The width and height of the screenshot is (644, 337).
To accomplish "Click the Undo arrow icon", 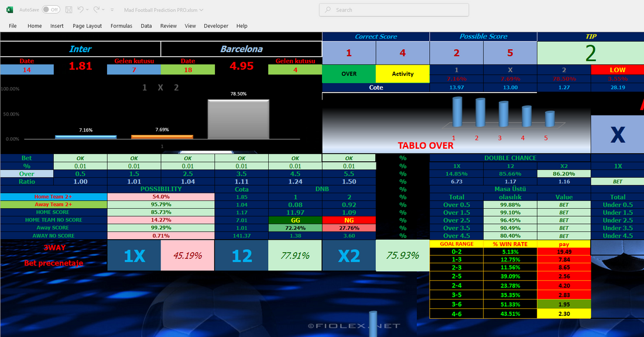I will pos(81,9).
